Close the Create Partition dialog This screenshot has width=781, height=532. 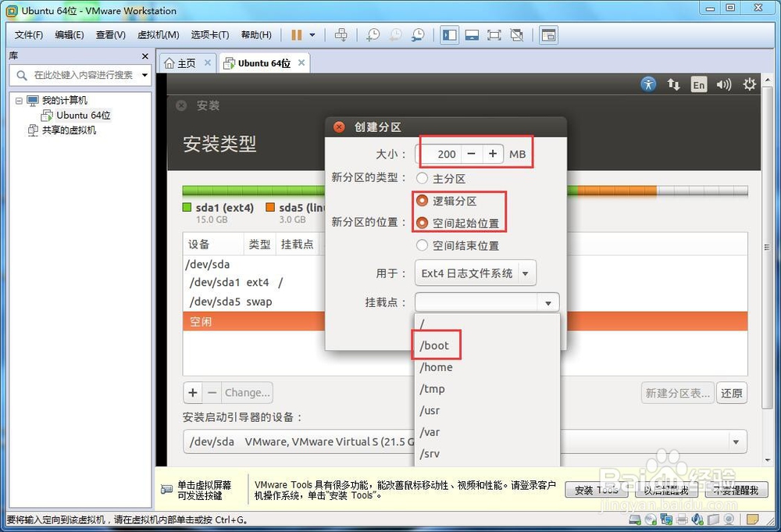339,127
